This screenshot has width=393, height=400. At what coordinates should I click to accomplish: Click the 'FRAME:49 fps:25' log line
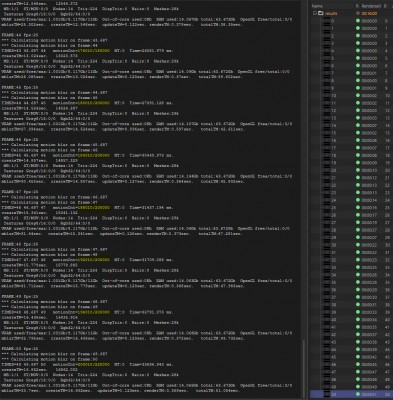(x=20, y=296)
